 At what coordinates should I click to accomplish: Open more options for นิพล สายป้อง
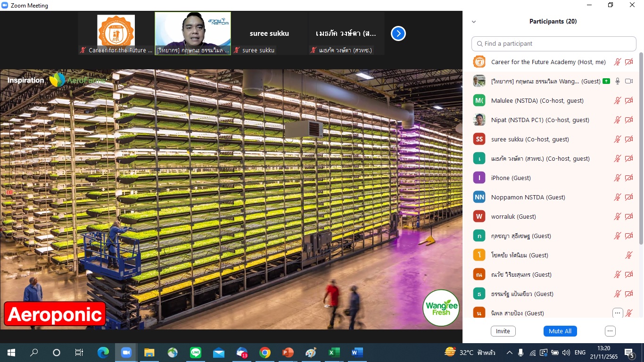pos(617,313)
